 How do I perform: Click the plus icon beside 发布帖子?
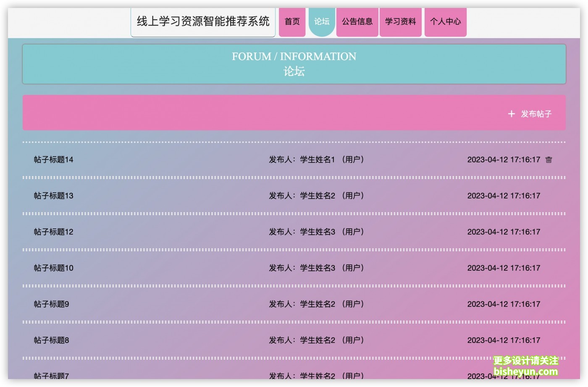511,114
